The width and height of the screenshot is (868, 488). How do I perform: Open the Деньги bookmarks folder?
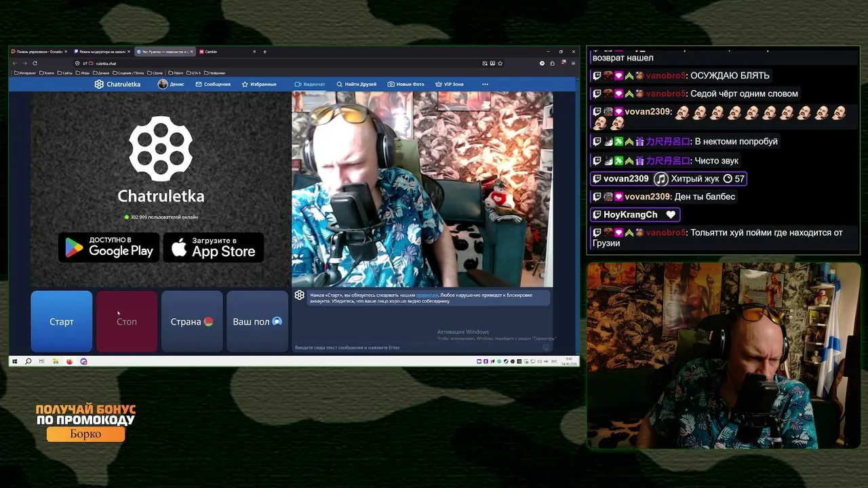[x=101, y=73]
